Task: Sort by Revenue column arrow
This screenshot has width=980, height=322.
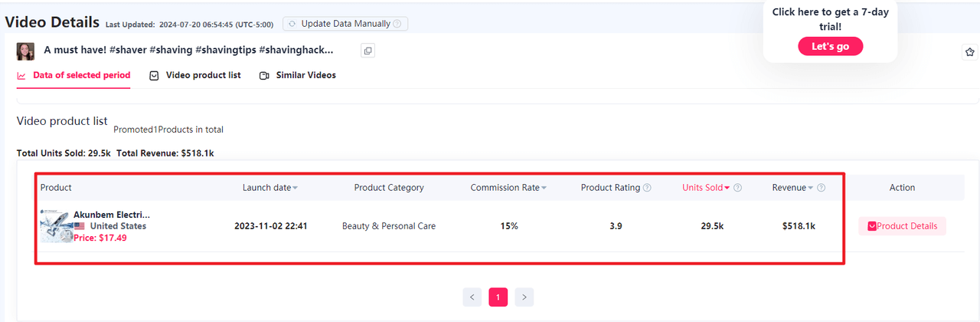Action: pos(811,189)
